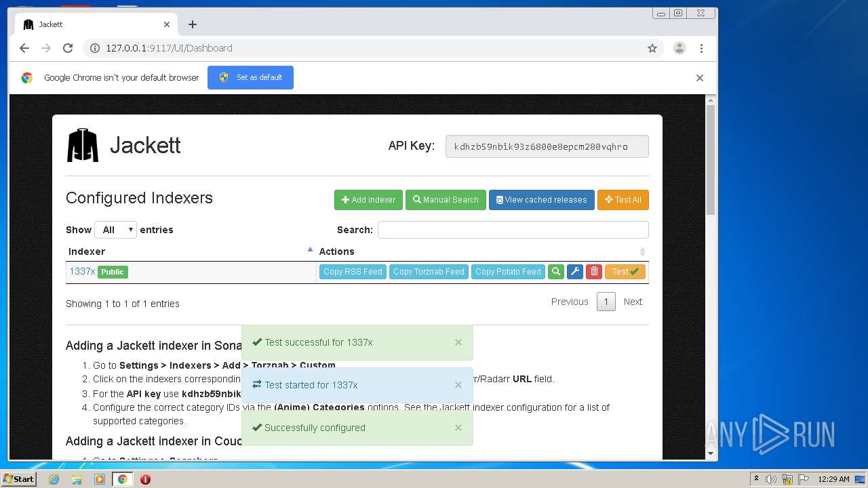
Task: Click 'Showing 1 to 1 of 1 entries'
Action: (x=123, y=304)
